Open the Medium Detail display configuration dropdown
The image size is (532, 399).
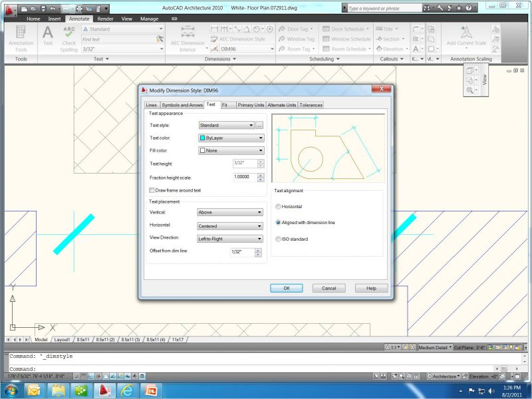(435, 347)
